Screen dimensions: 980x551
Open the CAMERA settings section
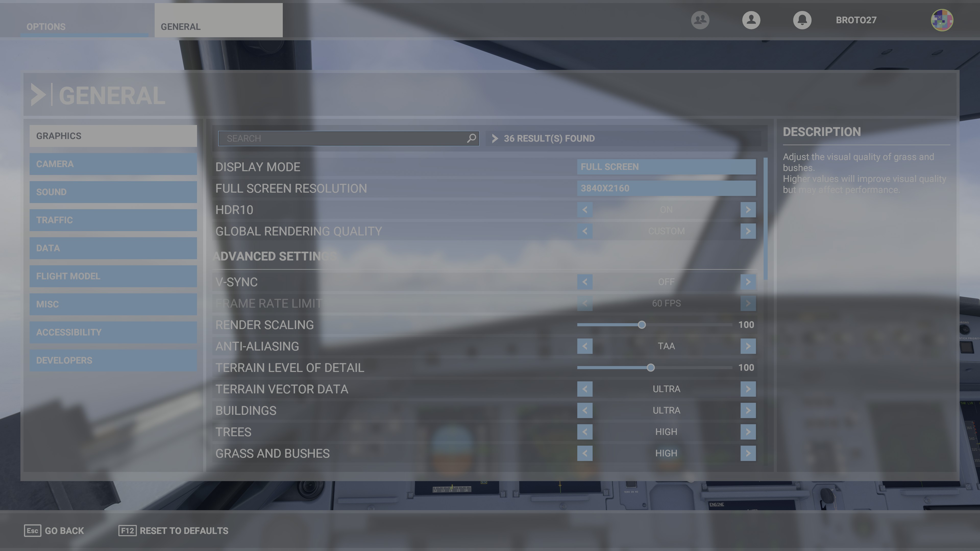tap(113, 164)
